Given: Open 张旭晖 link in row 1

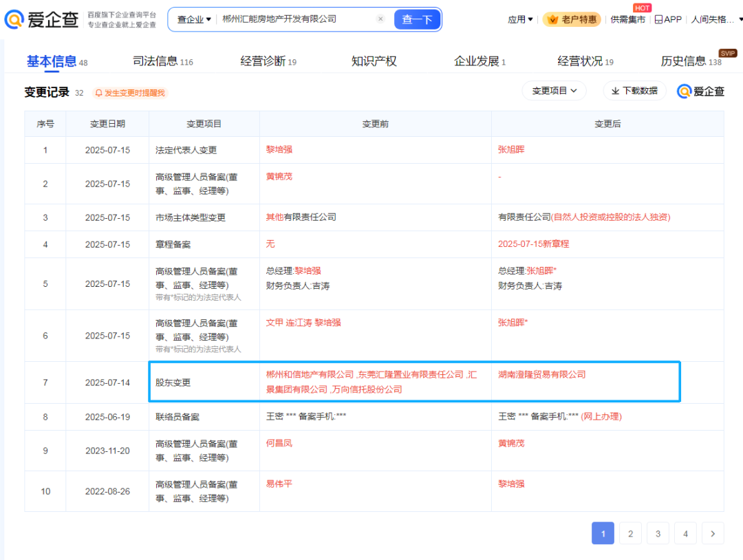Looking at the screenshot, I should click(x=510, y=149).
